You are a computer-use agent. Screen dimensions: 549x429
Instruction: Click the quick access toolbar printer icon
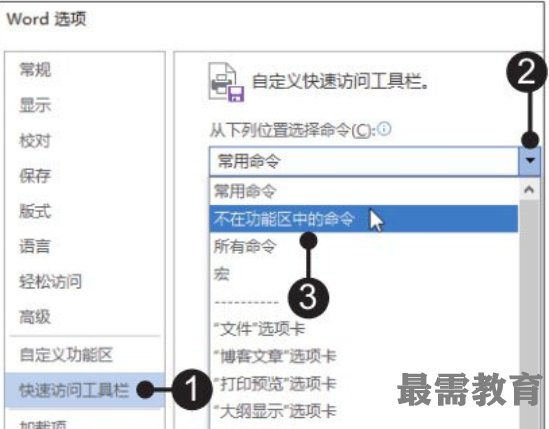pyautogui.click(x=226, y=82)
